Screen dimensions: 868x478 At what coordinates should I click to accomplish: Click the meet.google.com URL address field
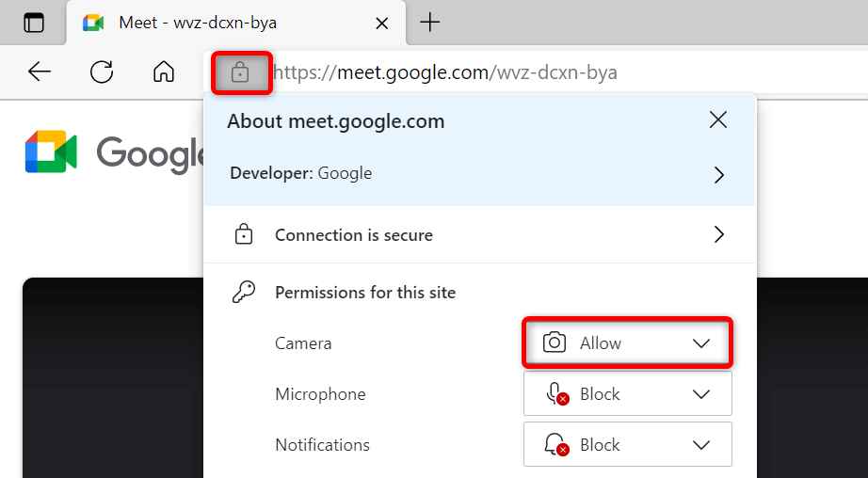click(471, 72)
